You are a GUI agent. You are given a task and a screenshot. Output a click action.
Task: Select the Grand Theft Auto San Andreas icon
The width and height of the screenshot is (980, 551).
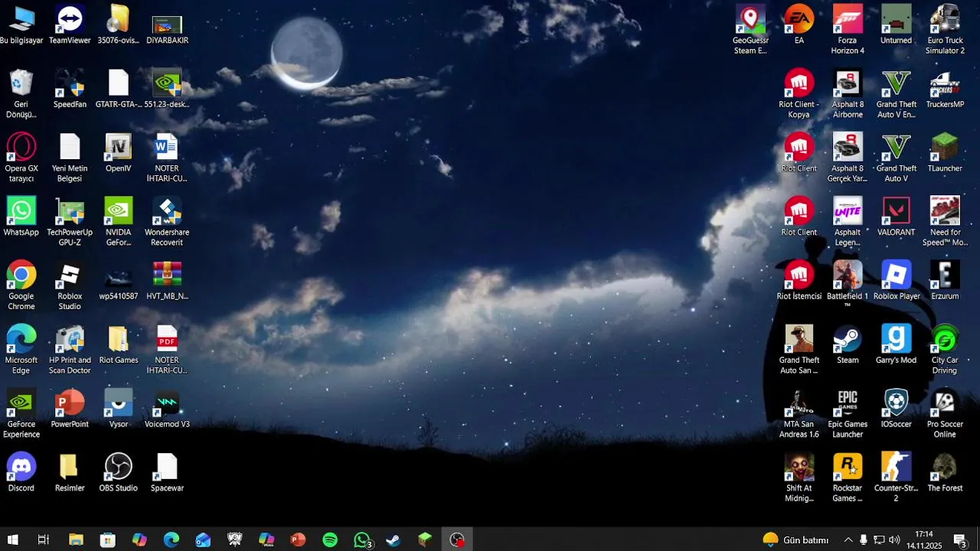[799, 350]
